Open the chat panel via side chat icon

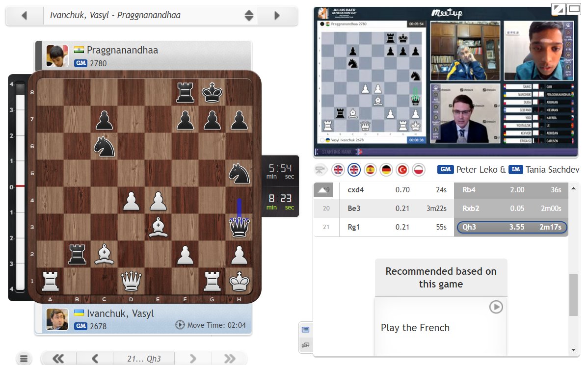point(306,345)
